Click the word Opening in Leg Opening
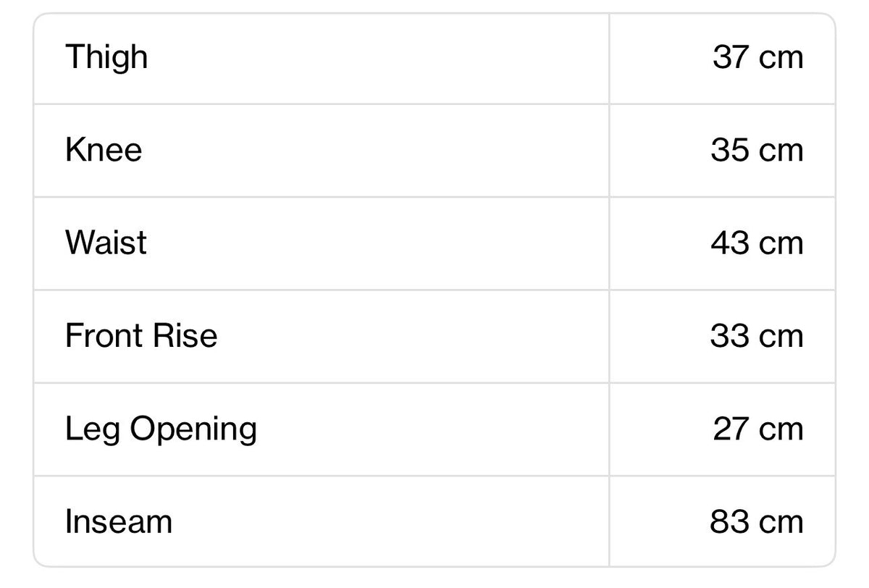 (193, 430)
